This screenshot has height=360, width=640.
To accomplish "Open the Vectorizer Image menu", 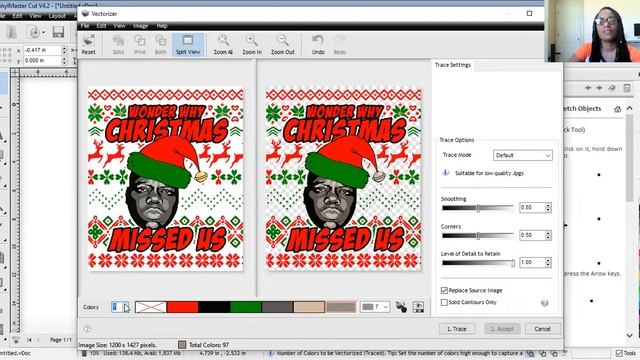I will click(x=140, y=26).
